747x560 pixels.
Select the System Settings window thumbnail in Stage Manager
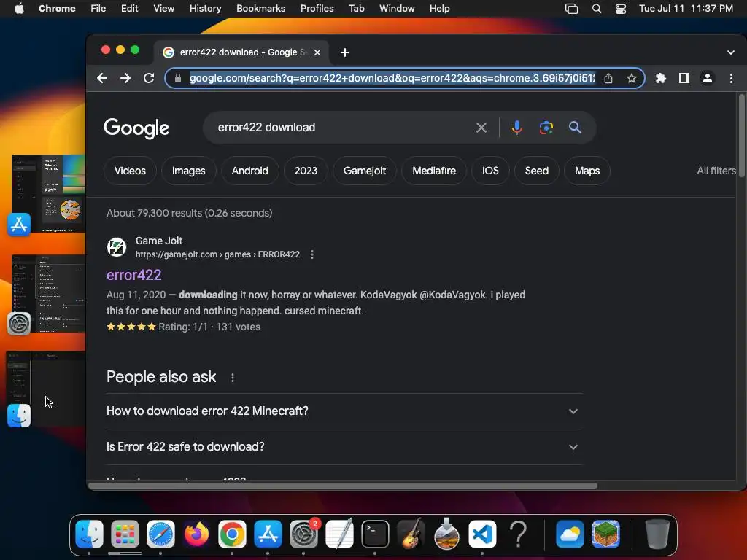coord(48,293)
